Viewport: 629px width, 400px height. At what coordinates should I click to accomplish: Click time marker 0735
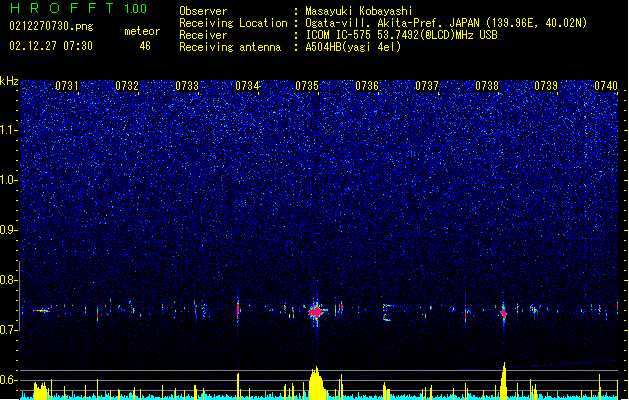307,86
